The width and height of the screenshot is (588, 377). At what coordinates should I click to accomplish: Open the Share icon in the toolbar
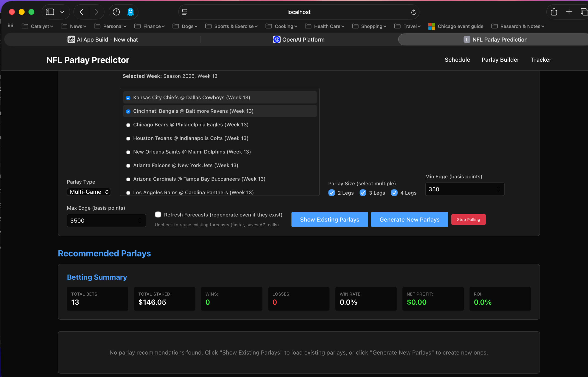(554, 12)
